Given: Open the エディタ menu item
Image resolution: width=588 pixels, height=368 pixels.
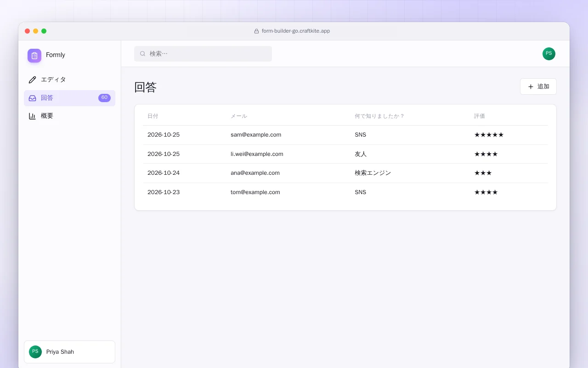Looking at the screenshot, I should [x=69, y=80].
